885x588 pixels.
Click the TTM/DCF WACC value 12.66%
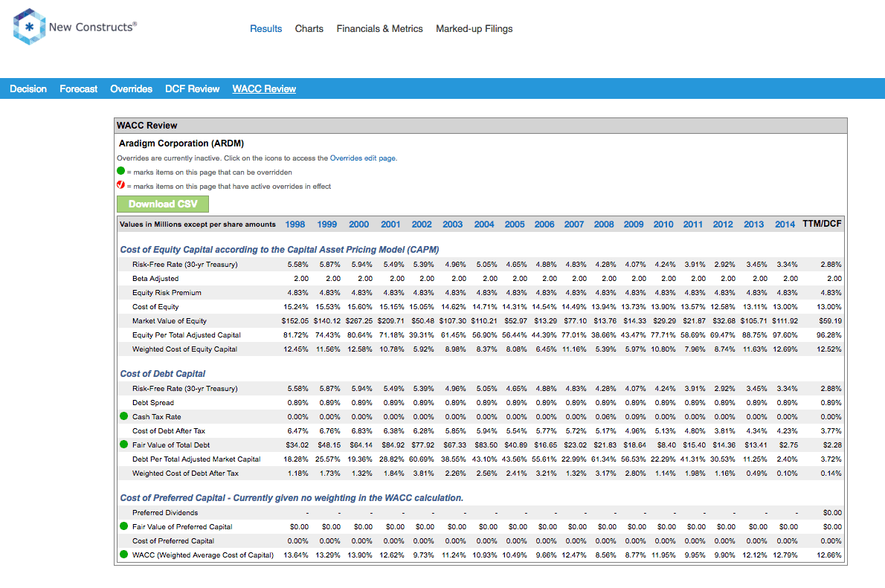pos(829,555)
